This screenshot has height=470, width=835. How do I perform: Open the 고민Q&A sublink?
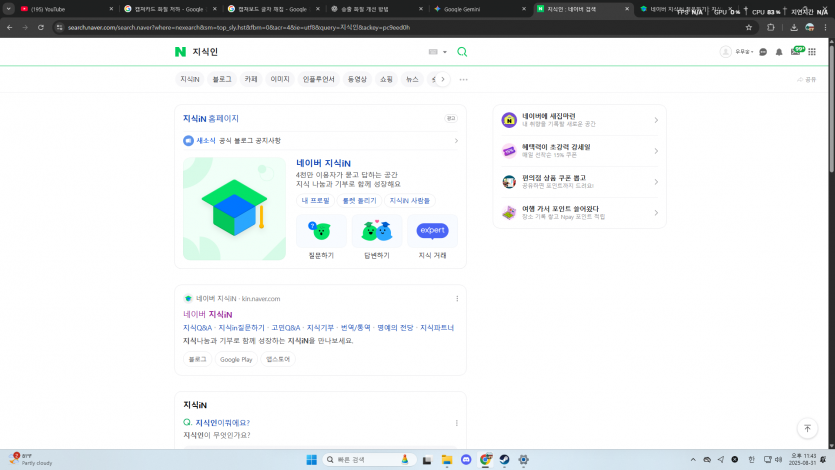coord(285,328)
